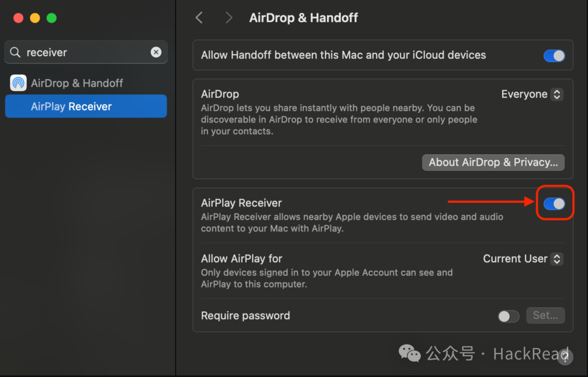Select AirPlay Receiver in sidebar results

tap(86, 106)
